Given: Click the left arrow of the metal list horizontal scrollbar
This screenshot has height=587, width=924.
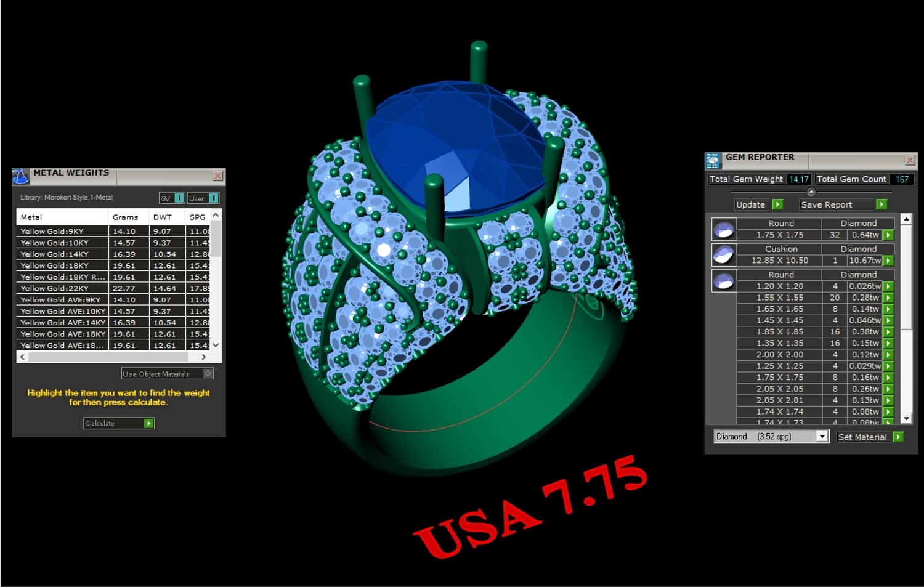Looking at the screenshot, I should pyautogui.click(x=22, y=357).
